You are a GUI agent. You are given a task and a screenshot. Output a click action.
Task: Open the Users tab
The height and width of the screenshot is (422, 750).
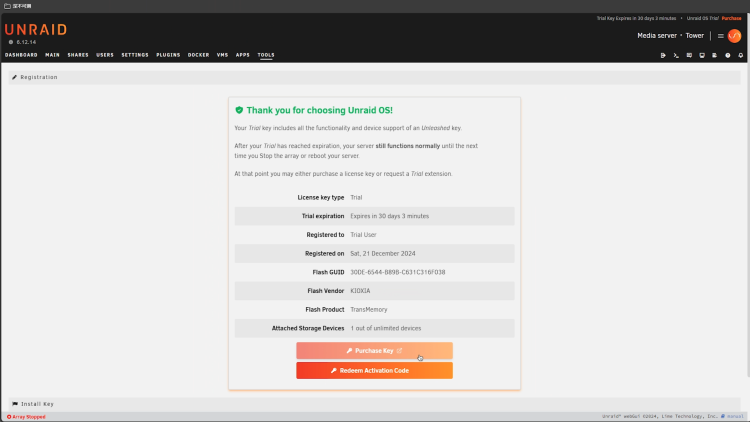tap(105, 55)
